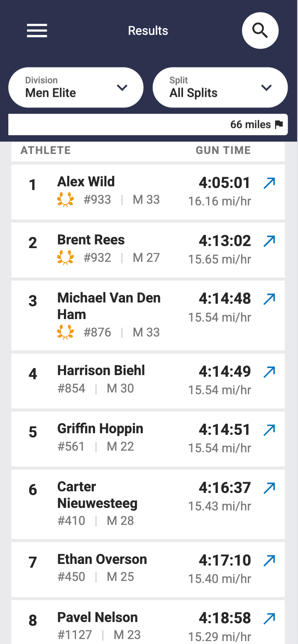Click Griffin Hoppin's arrow icon

click(x=269, y=430)
